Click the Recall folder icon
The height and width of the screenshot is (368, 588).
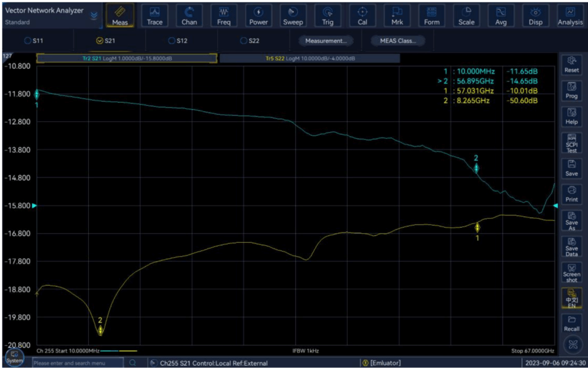571,323
